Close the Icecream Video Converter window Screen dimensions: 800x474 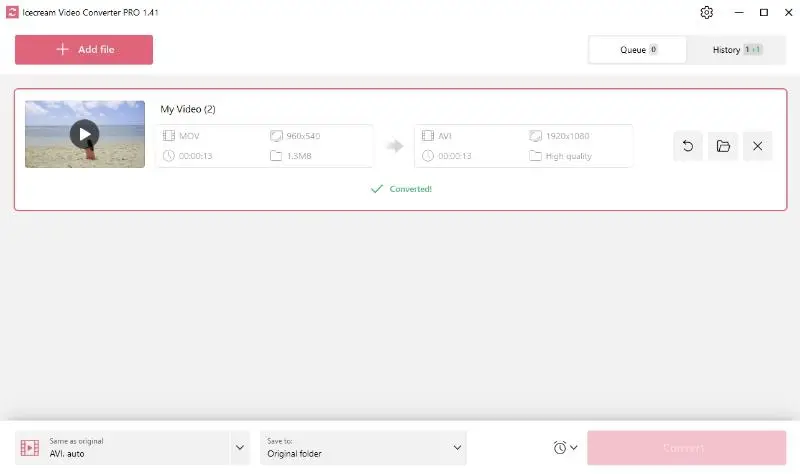click(788, 12)
